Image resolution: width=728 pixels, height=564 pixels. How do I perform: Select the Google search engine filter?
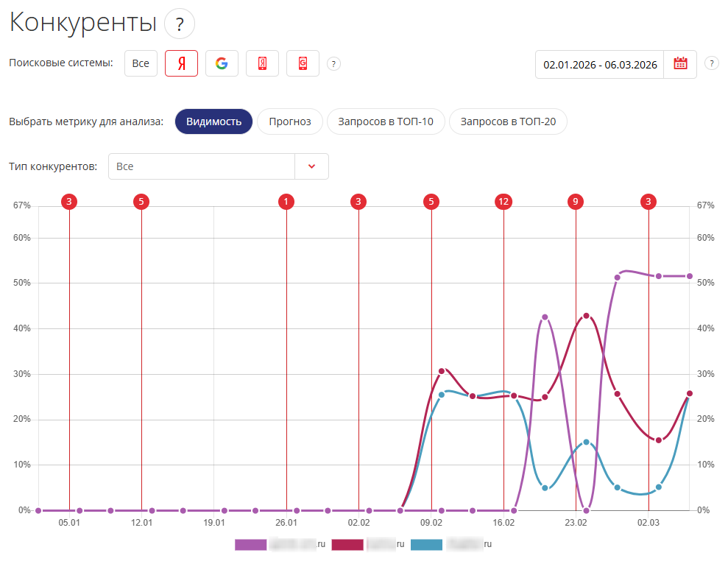222,64
